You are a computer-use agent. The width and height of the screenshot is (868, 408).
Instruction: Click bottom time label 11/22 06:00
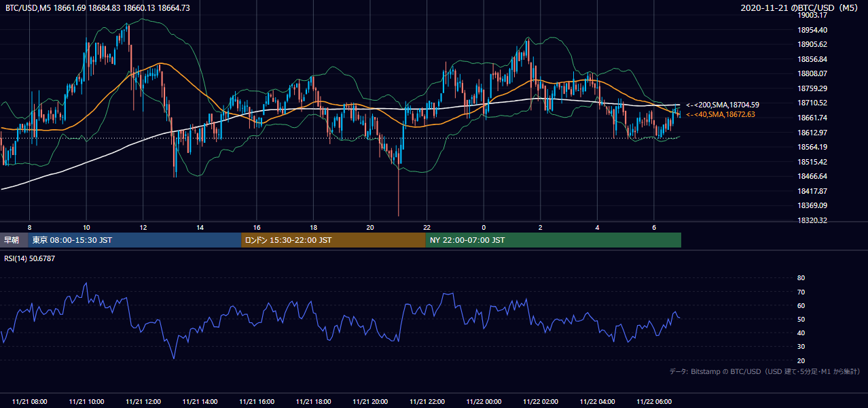pos(653,402)
